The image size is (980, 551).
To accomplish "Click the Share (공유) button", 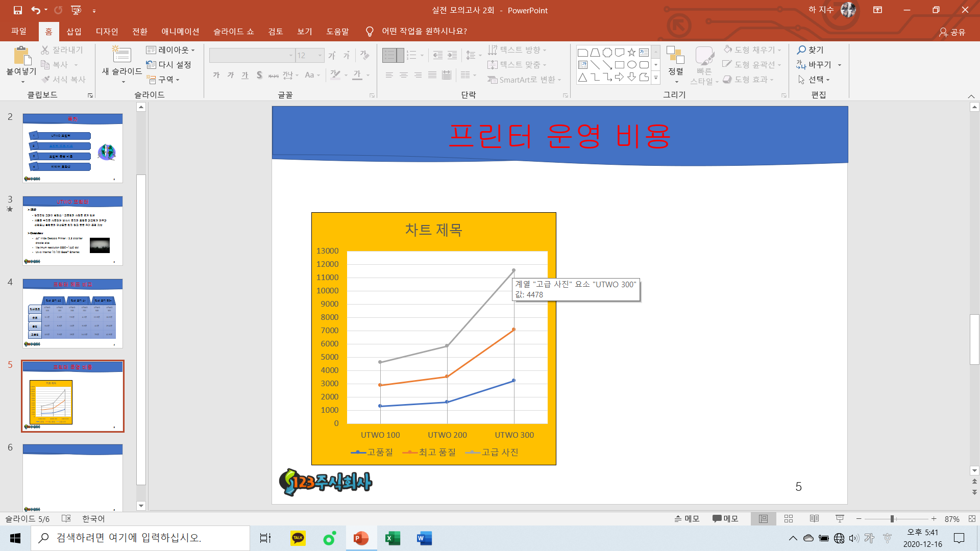I will pyautogui.click(x=952, y=32).
